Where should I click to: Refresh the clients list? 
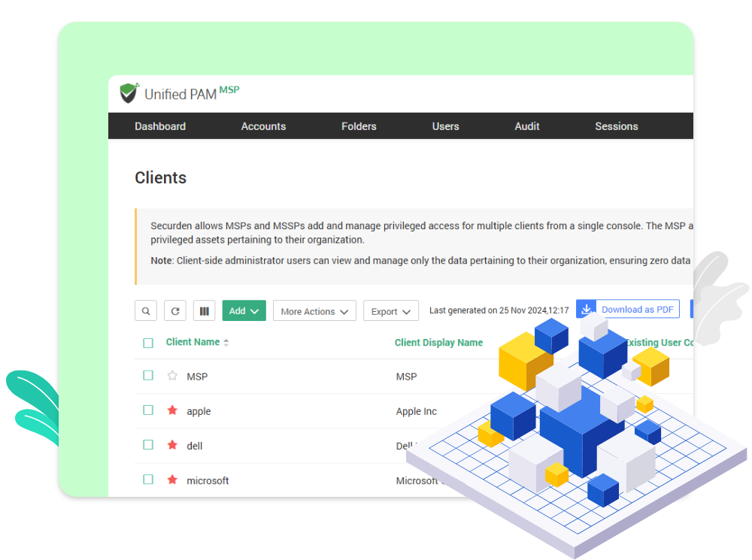pos(174,310)
